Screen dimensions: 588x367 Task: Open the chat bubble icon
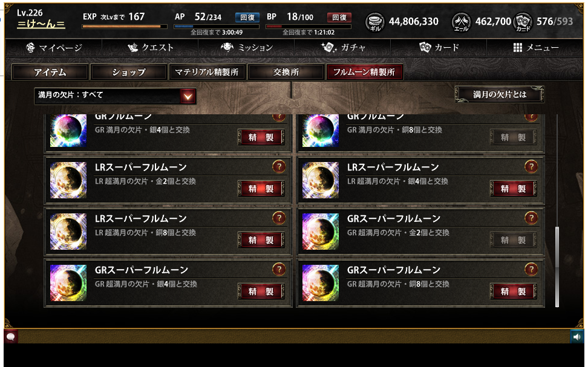coord(10,337)
